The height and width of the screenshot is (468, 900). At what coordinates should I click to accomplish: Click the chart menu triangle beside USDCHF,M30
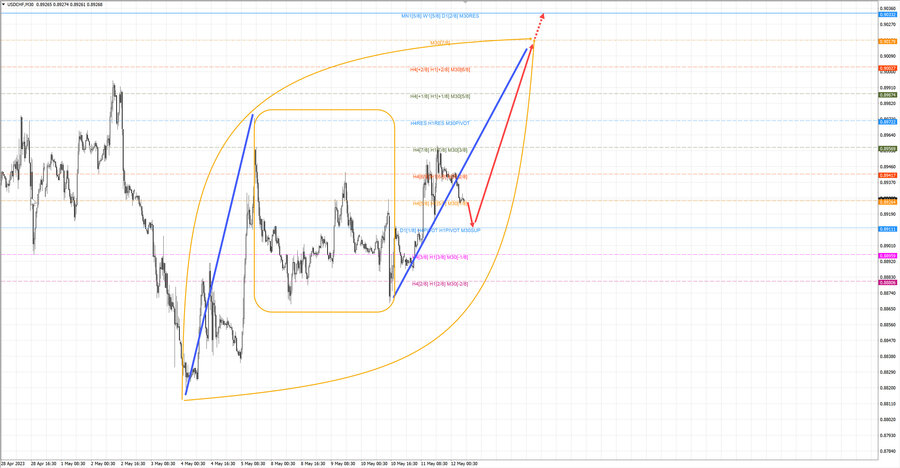(x=4, y=5)
